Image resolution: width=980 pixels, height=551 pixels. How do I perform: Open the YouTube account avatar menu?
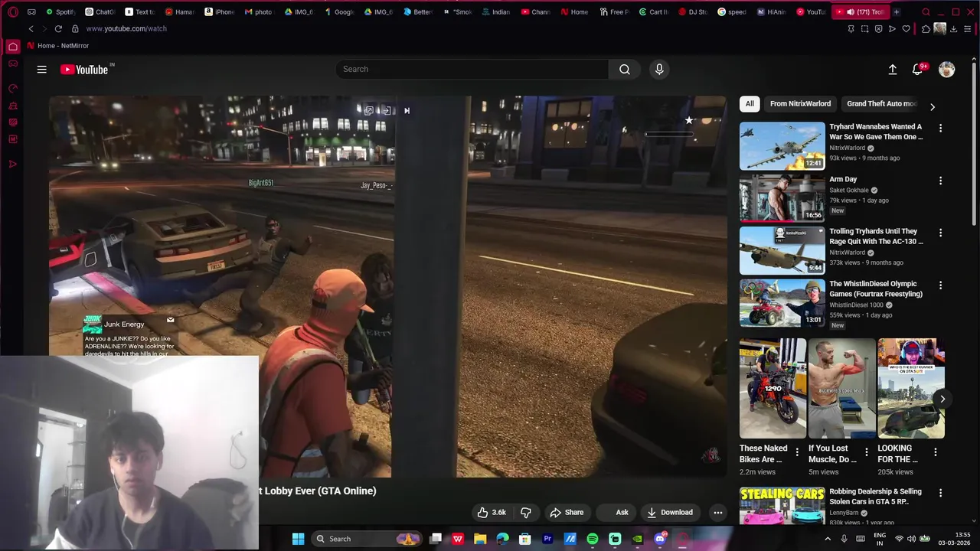(x=946, y=69)
